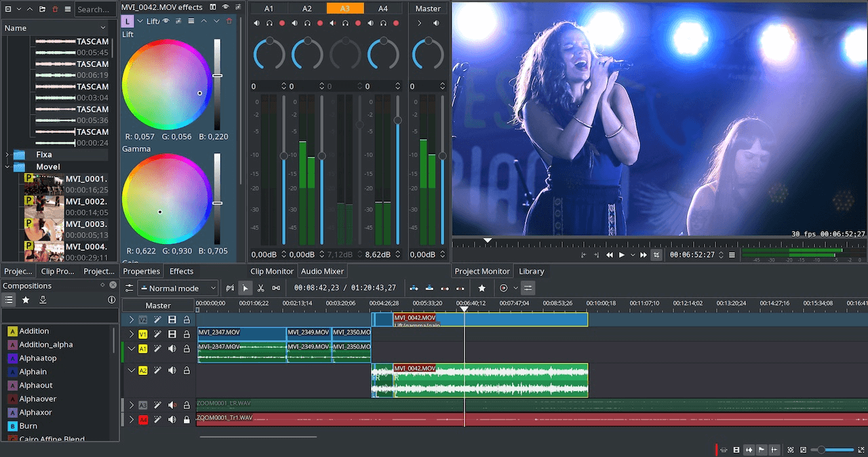
Task: Arm recording on the A3 mixer channel
Action: [x=358, y=23]
